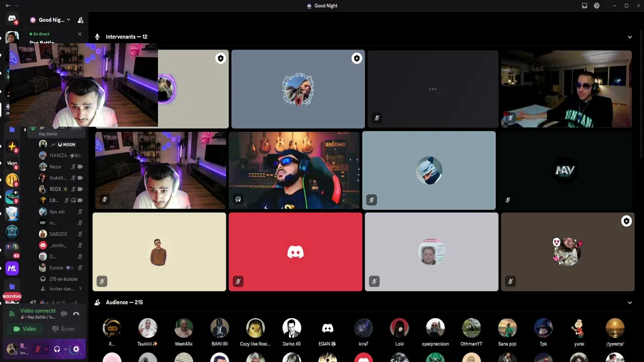Open audience member BAKI IRI profile
644x362 pixels.
pyautogui.click(x=219, y=332)
